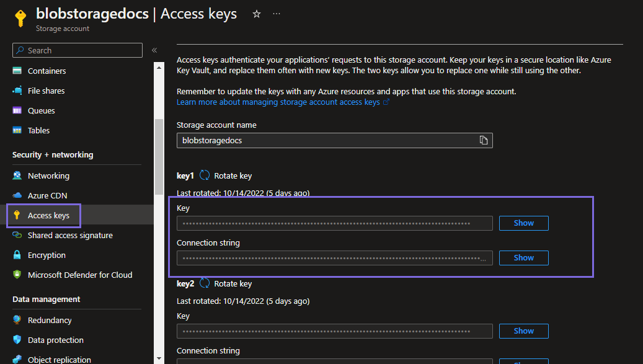Click the sidebar scrollbar up arrow
This screenshot has height=364, width=643.
pyautogui.click(x=159, y=67)
